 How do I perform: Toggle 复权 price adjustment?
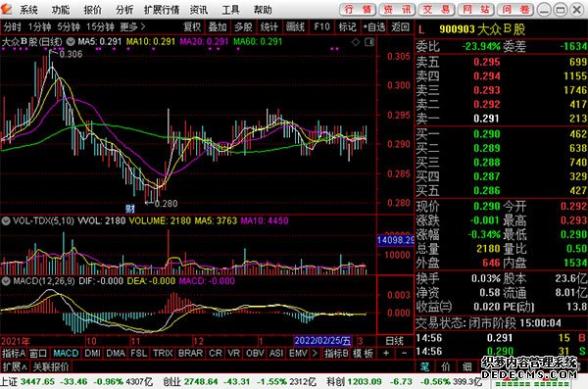click(192, 27)
